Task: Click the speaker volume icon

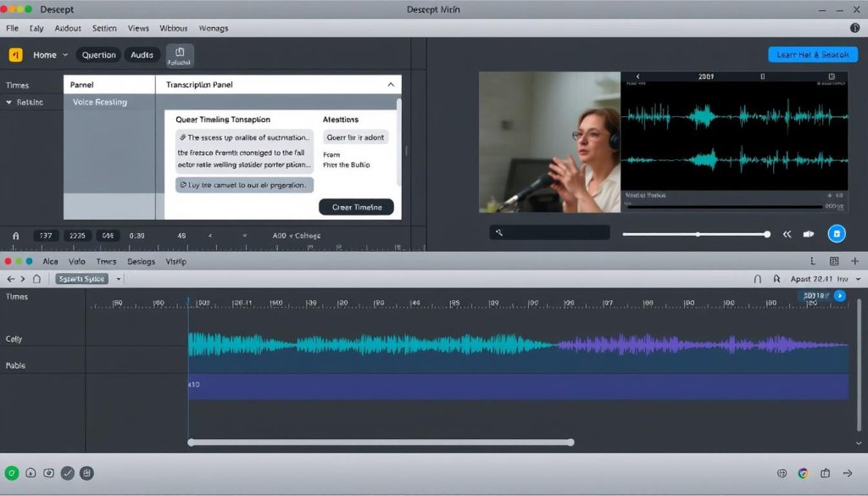Action: click(809, 234)
